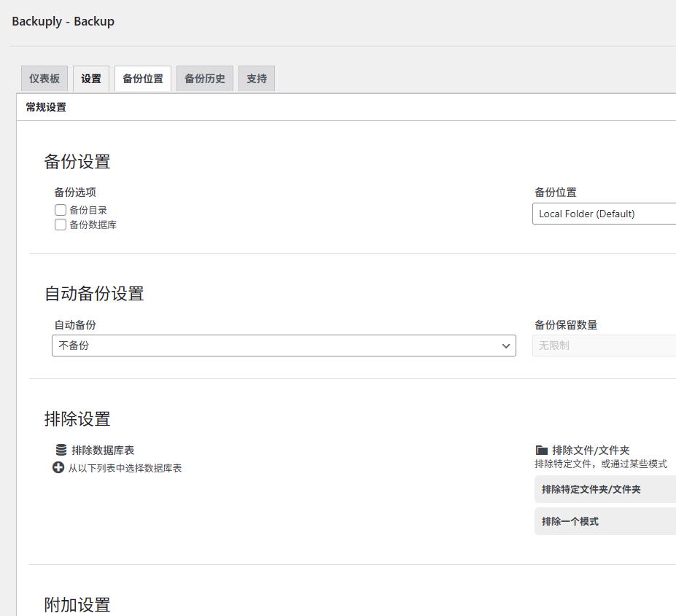Open the 自动备份 dropdown
The image size is (676, 616).
(x=283, y=346)
